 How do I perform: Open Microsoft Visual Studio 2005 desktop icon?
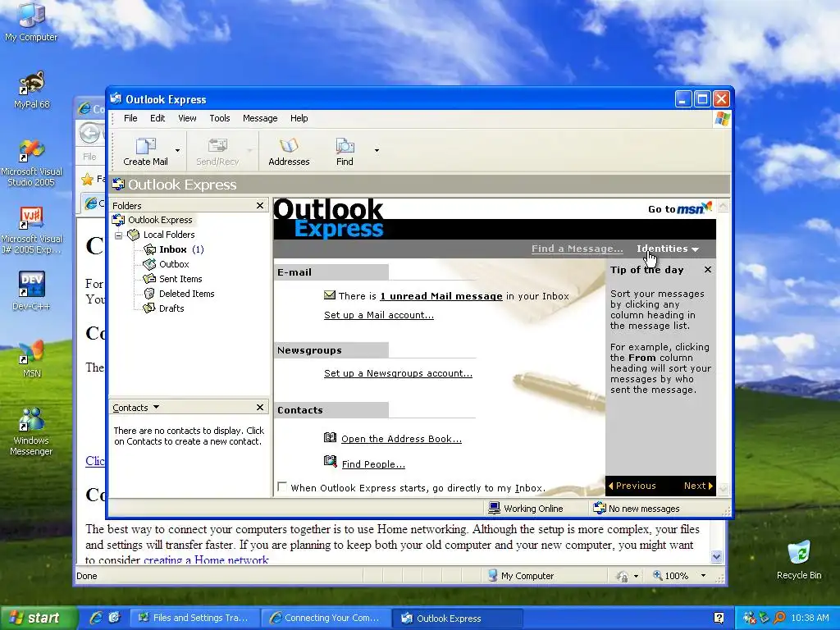32,162
